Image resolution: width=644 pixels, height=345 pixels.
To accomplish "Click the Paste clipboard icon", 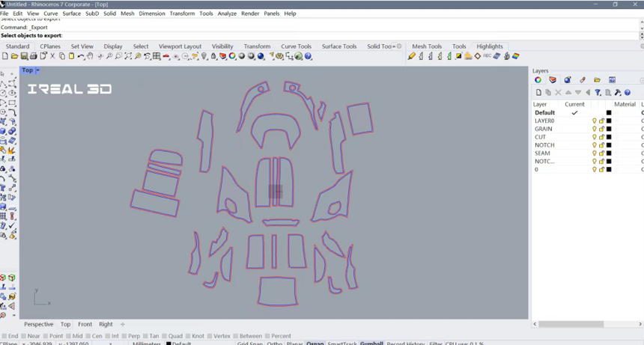I will (71, 56).
